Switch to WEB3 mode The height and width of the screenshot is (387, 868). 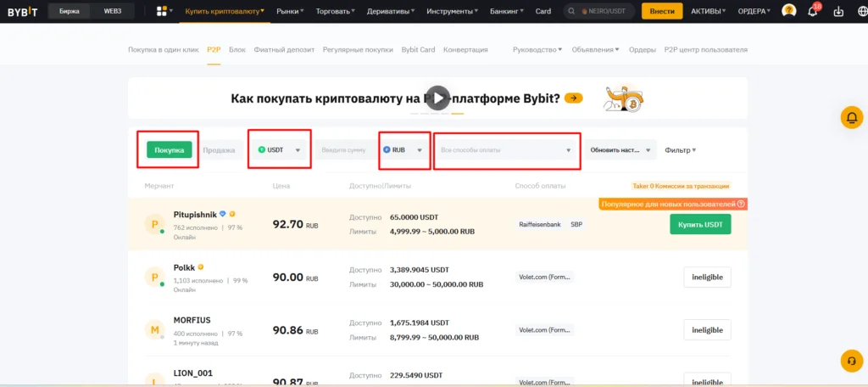(x=113, y=11)
